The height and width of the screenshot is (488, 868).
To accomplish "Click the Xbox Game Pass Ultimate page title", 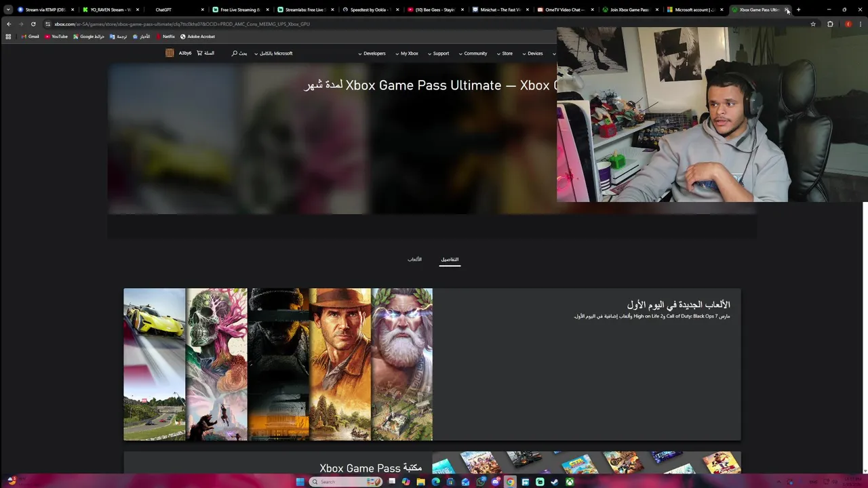I will (431, 85).
